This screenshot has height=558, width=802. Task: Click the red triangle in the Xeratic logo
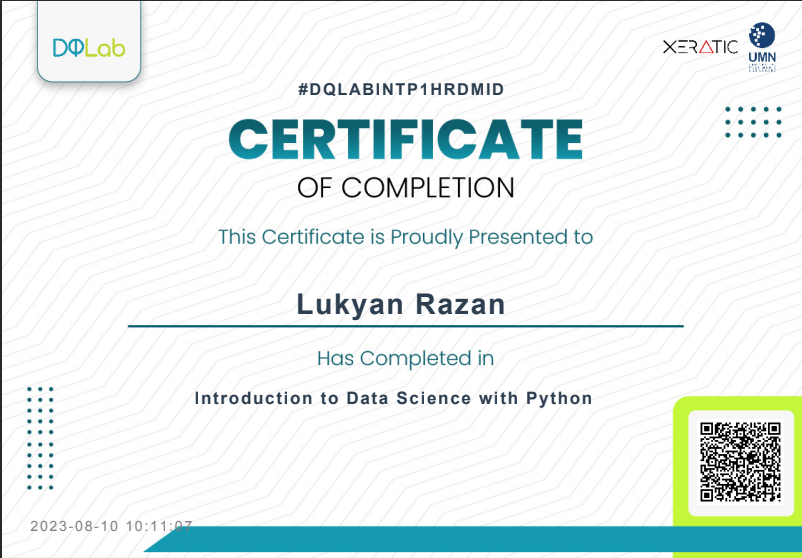pyautogui.click(x=704, y=47)
